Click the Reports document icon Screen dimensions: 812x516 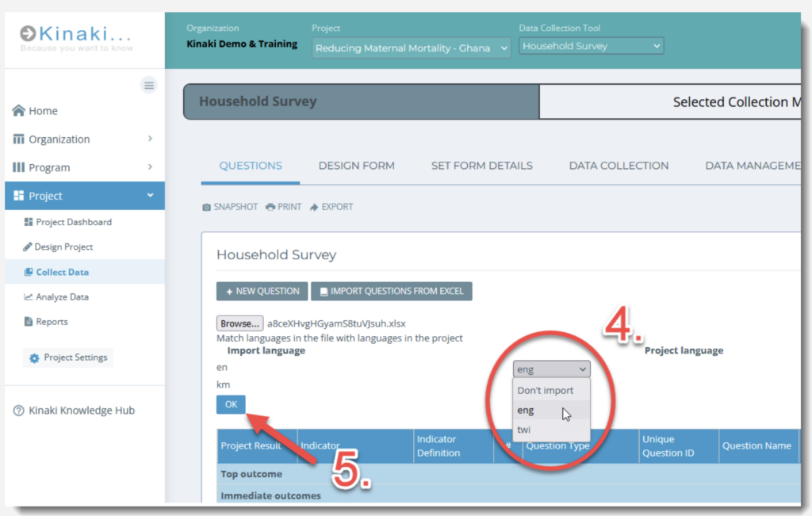[29, 321]
